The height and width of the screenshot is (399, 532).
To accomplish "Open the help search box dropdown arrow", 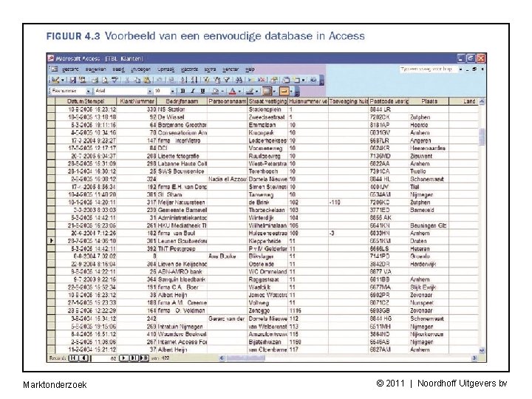I will 460,69.
